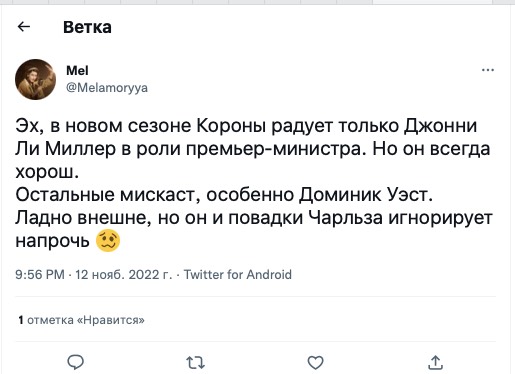This screenshot has width=515, height=374.
Task: Open Mel's profile picture avatar
Action: tap(35, 79)
